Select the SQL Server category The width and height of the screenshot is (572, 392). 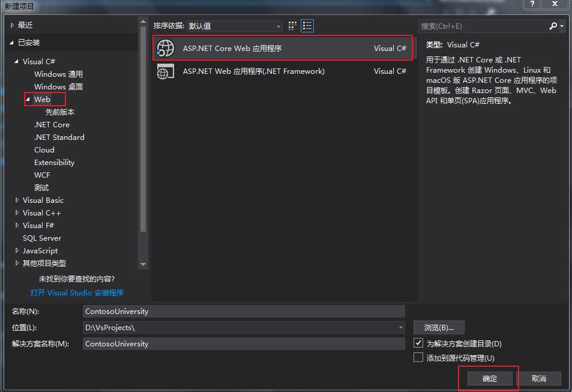coord(42,238)
